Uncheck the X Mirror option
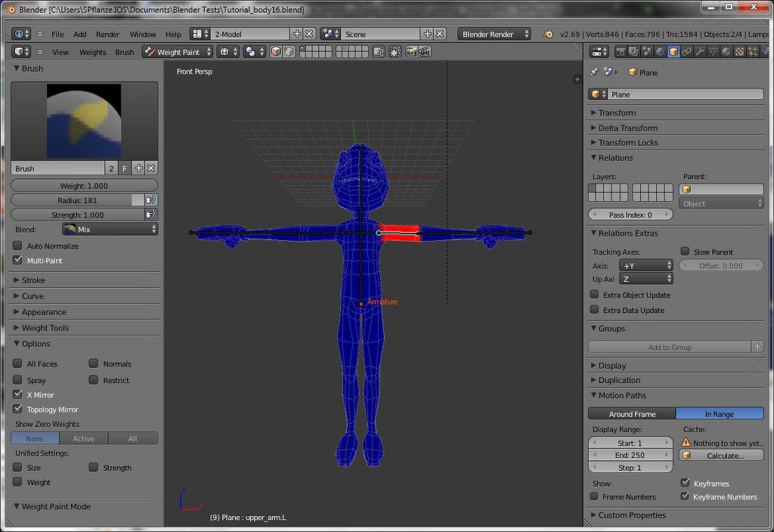Viewport: 774px width, 532px height. tap(18, 394)
